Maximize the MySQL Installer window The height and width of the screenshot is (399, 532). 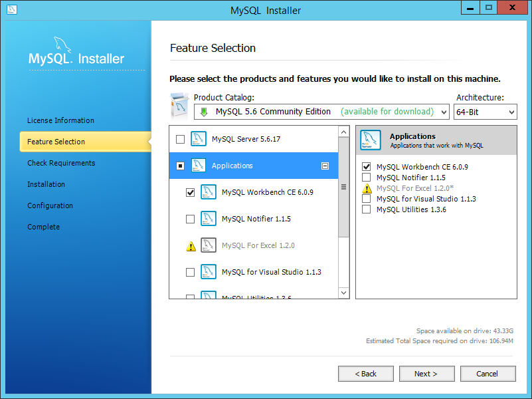tap(489, 7)
